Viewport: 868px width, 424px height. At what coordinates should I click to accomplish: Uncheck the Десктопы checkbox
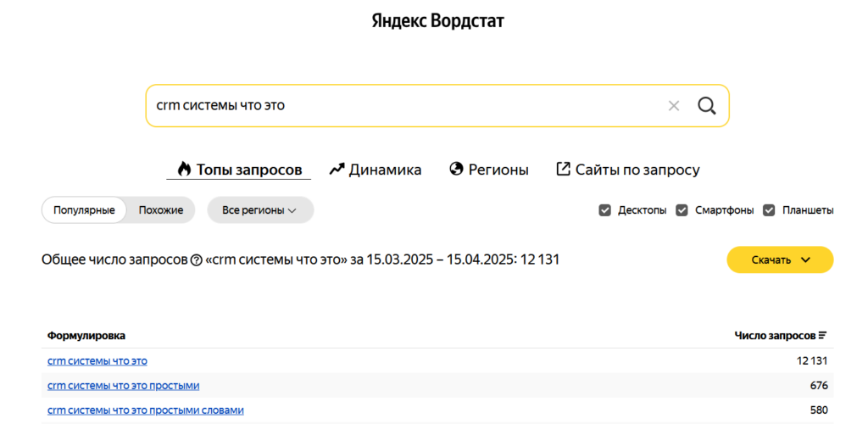(605, 210)
